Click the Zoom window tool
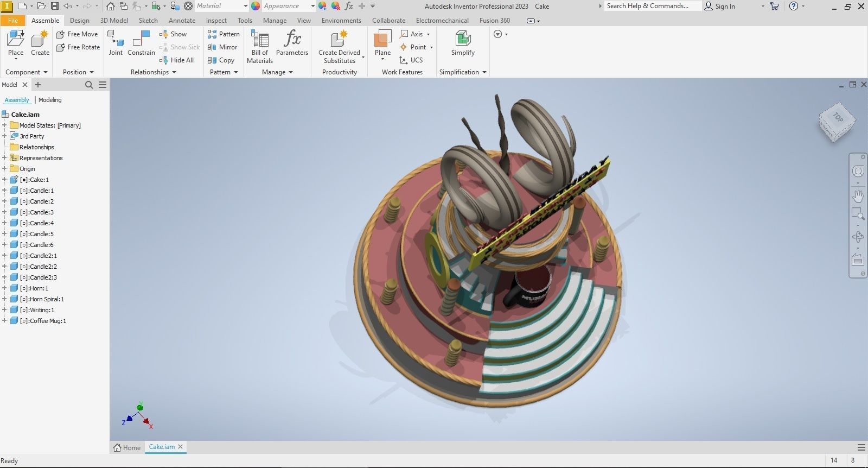This screenshot has height=468, width=868. tap(858, 213)
